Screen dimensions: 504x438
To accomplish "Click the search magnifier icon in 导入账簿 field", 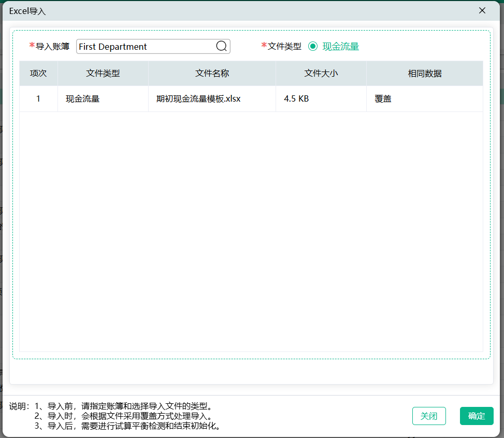I will pyautogui.click(x=221, y=47).
